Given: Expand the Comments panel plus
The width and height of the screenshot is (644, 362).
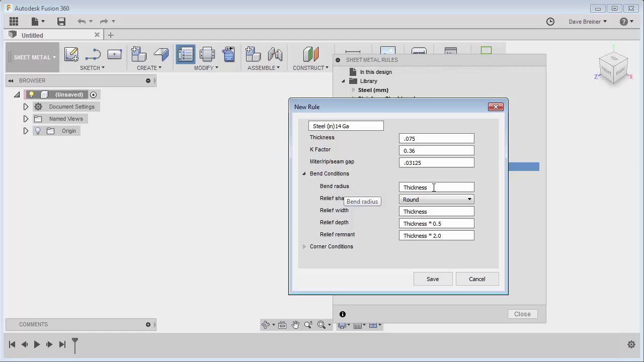Looking at the screenshot, I should point(148,324).
